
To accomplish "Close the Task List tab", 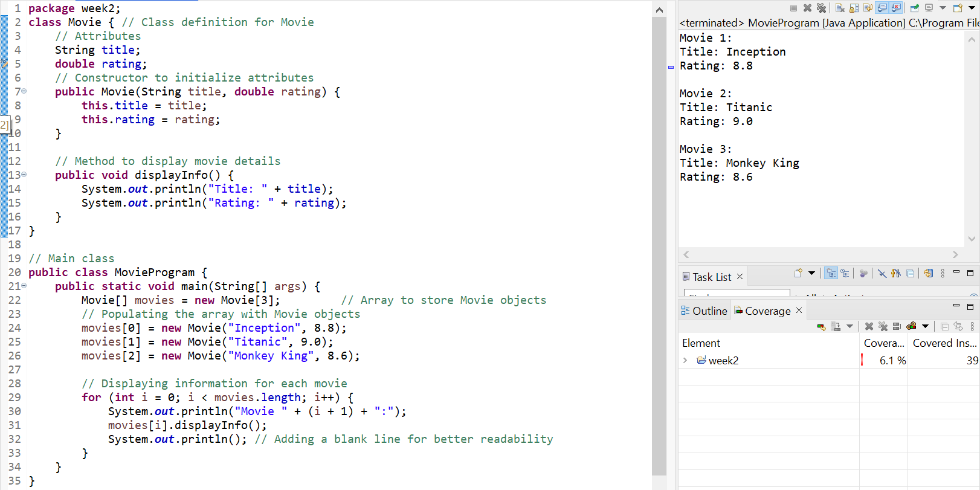I will tap(740, 277).
